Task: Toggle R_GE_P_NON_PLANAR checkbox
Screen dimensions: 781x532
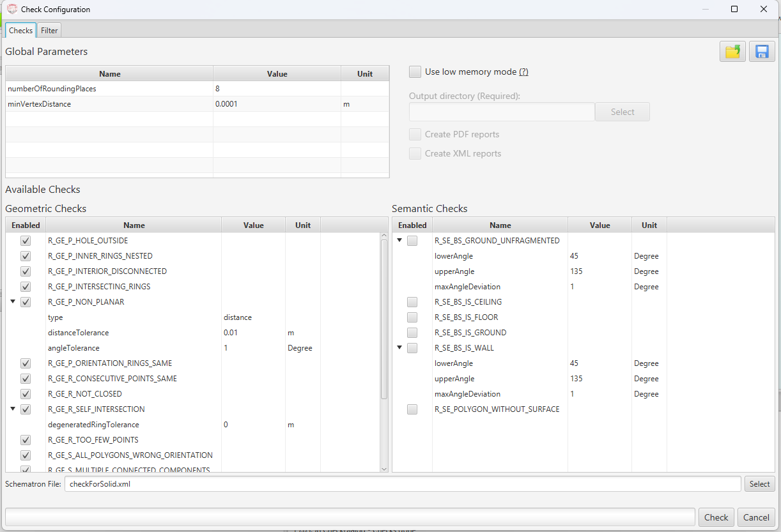Action: (x=26, y=302)
